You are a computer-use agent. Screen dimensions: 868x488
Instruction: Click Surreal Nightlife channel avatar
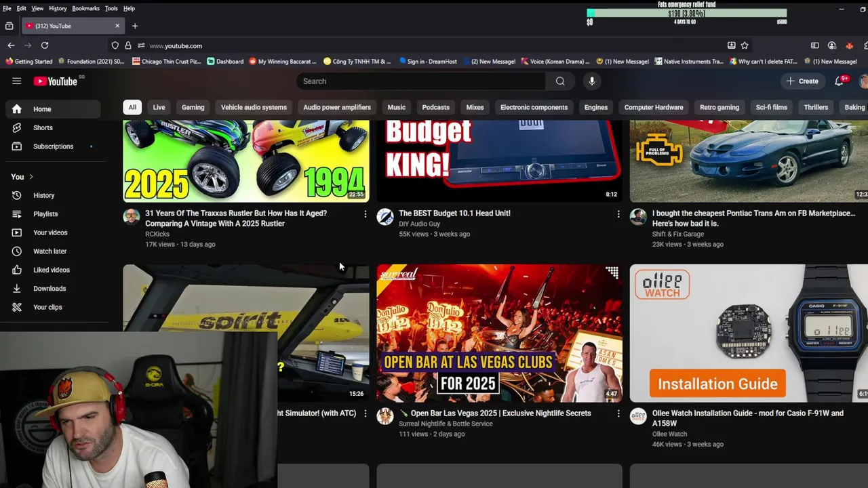tap(385, 416)
